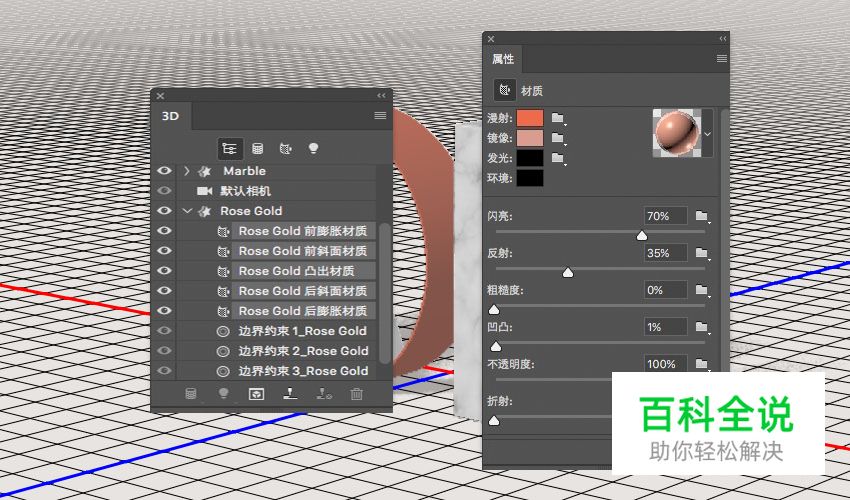Open bump (凹凸) texture folder menu
The width and height of the screenshot is (850, 500).
[703, 327]
